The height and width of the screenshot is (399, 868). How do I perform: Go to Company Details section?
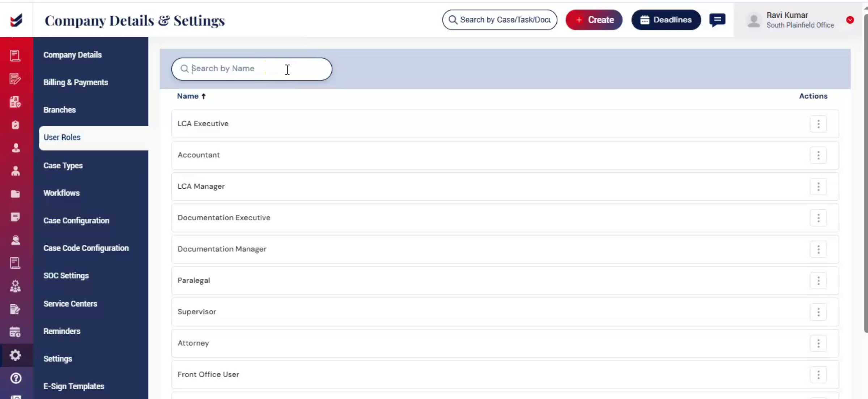[x=73, y=55]
